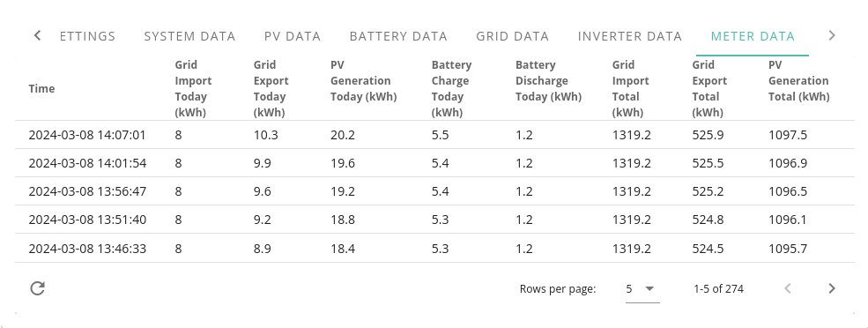Click the refresh table icon
868x328 pixels.
pos(37,288)
